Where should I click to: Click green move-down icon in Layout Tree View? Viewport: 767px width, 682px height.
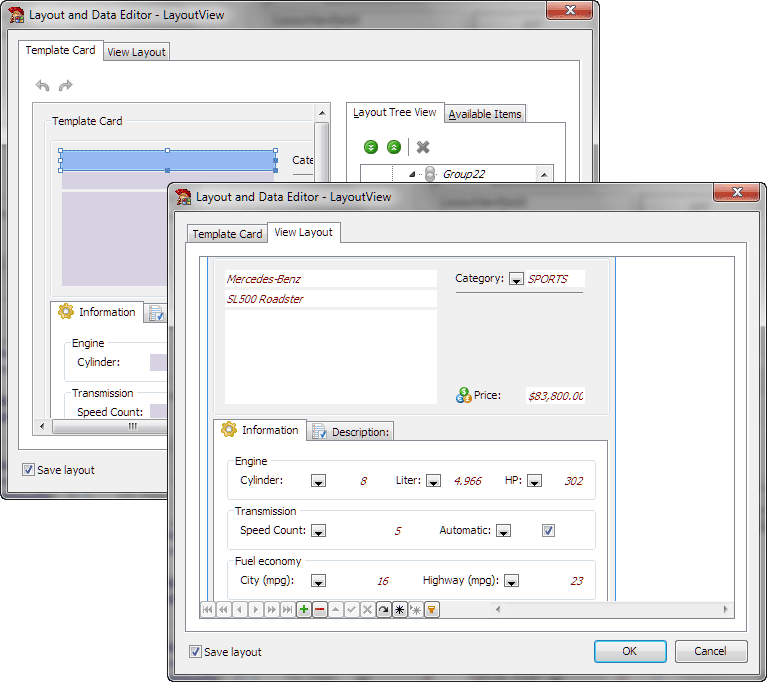(371, 147)
